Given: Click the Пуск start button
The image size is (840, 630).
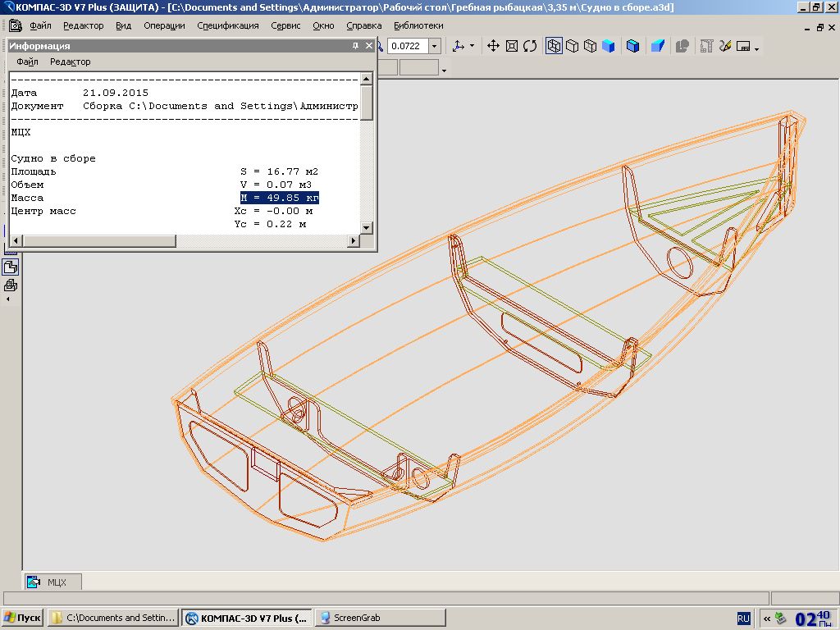Looking at the screenshot, I should [23, 618].
